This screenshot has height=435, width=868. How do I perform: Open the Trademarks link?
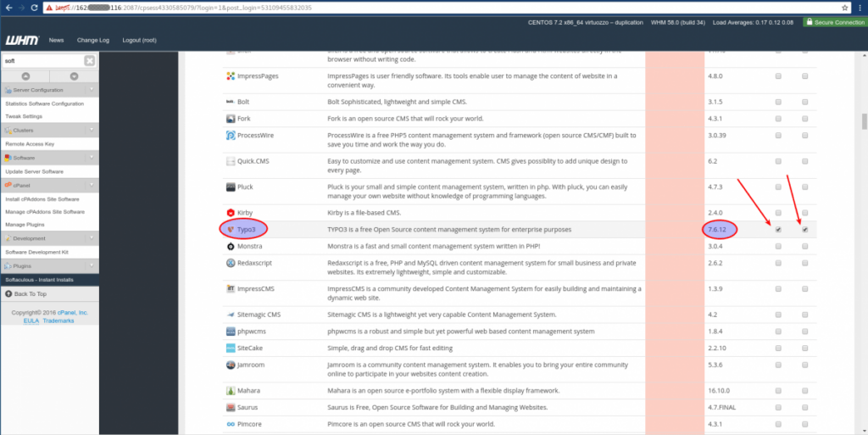click(58, 321)
